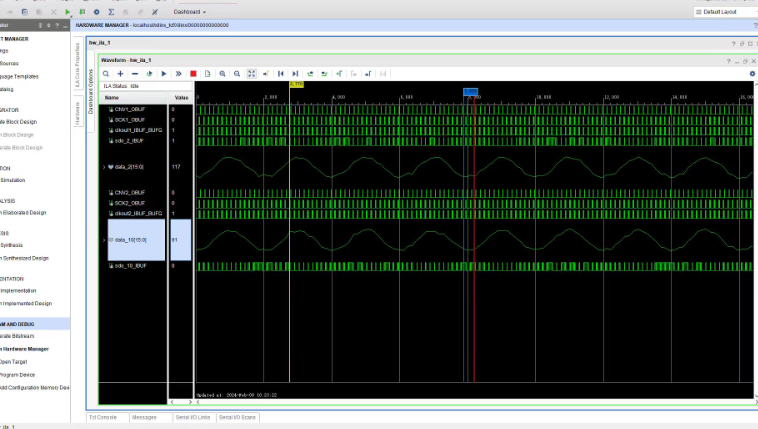Open the ILA Core Properties side tab
This screenshot has height=429, width=758.
[77, 65]
